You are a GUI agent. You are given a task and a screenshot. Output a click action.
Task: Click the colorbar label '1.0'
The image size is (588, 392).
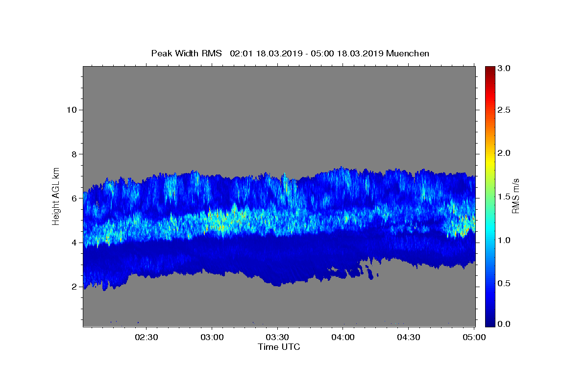click(505, 240)
